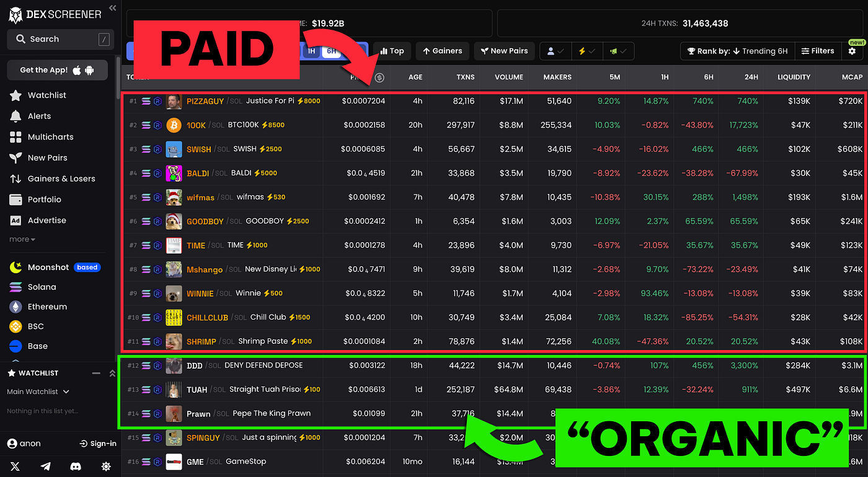Sort by the 24H column header
The image size is (868, 477).
(751, 77)
